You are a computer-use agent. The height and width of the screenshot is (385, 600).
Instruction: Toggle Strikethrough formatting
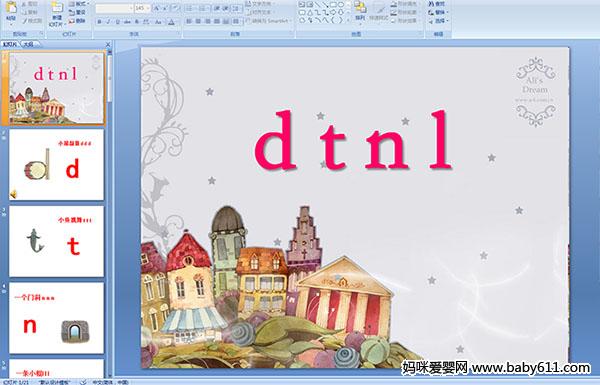tap(127, 22)
